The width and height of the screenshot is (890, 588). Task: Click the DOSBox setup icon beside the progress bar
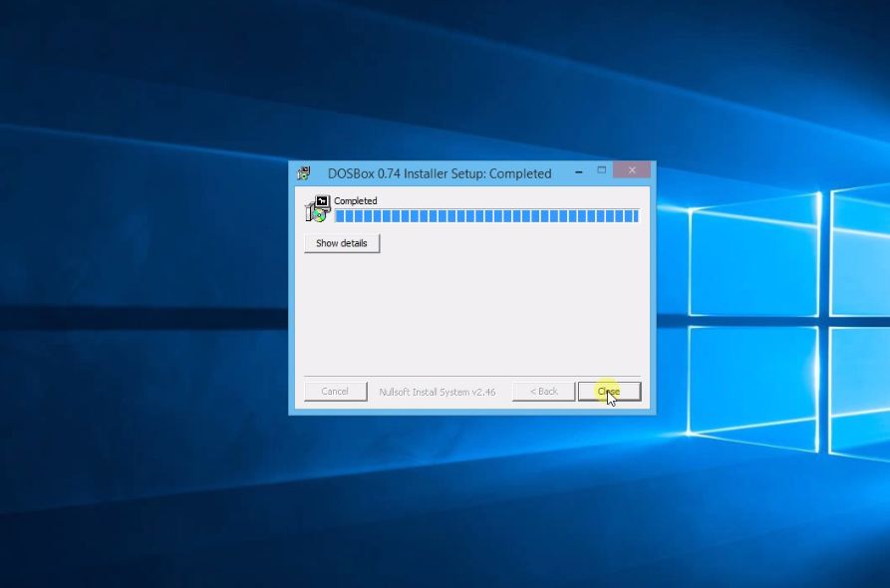click(318, 209)
